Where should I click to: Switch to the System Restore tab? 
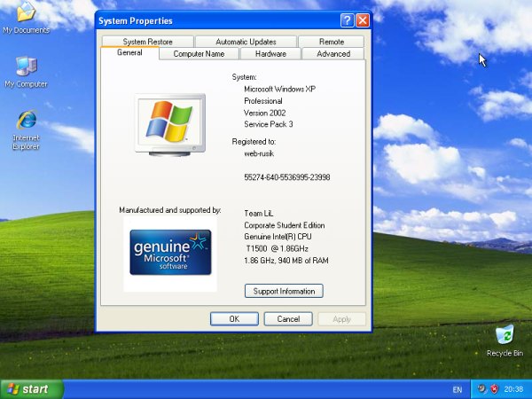tap(147, 42)
